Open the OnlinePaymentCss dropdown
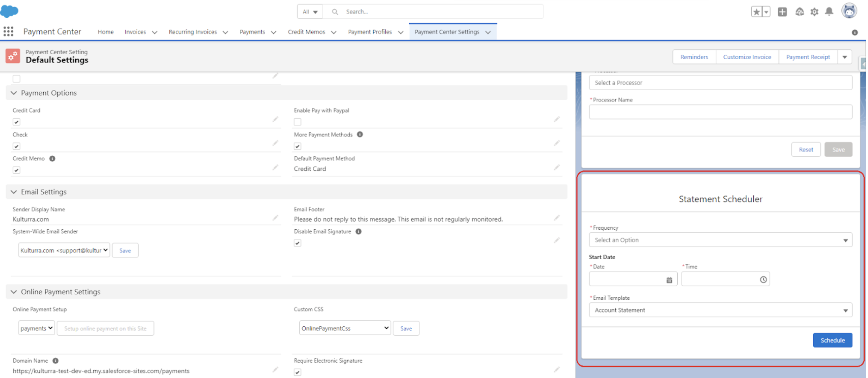868x378 pixels. pos(344,328)
